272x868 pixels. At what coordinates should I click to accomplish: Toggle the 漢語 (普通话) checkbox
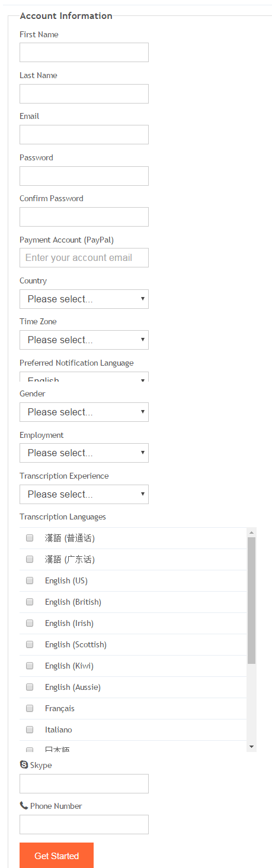coord(30,538)
